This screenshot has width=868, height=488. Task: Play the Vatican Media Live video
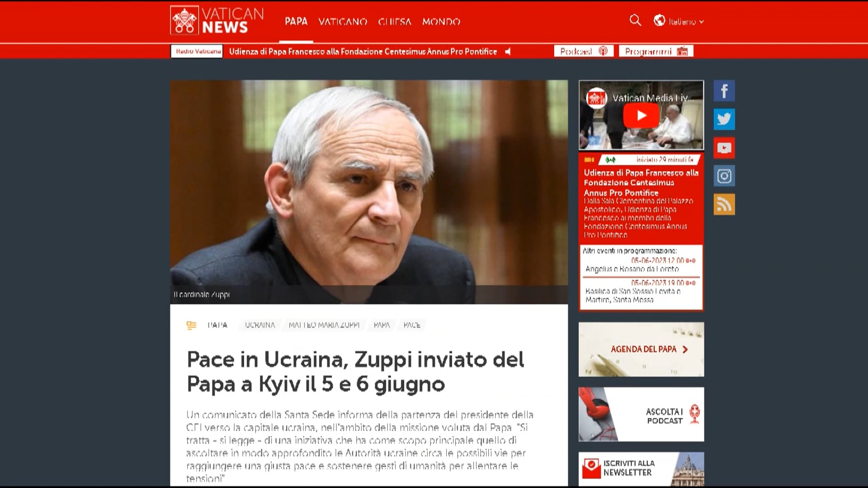click(x=641, y=116)
